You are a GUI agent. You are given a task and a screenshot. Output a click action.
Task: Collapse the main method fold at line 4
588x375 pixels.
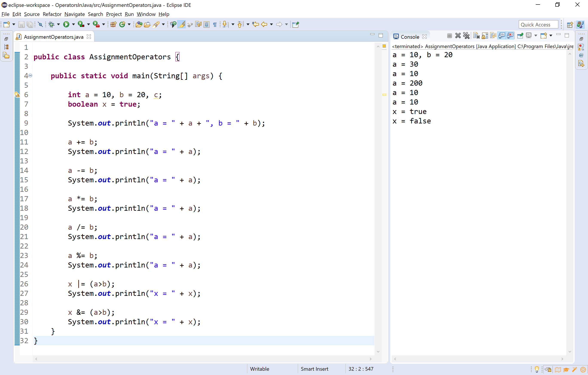(30, 76)
